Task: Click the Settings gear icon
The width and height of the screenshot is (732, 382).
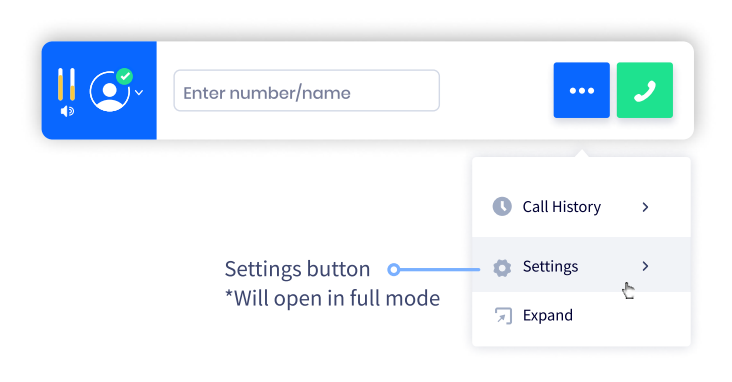Action: (502, 268)
